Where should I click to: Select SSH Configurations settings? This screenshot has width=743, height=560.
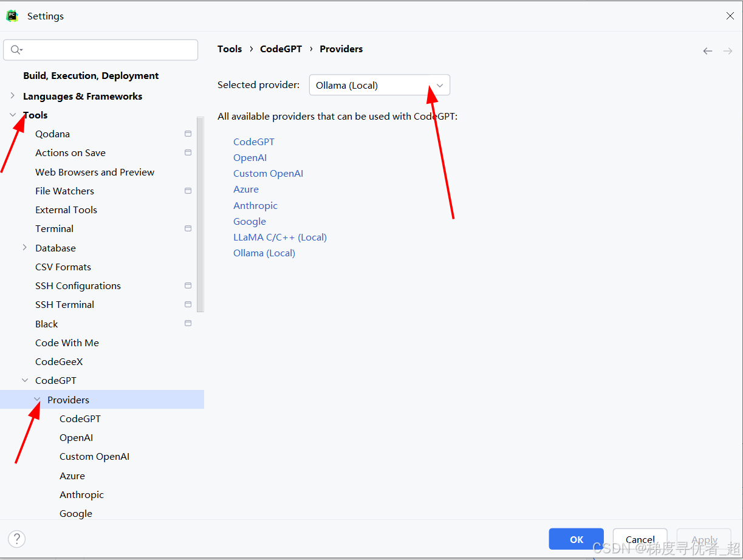pos(78,286)
